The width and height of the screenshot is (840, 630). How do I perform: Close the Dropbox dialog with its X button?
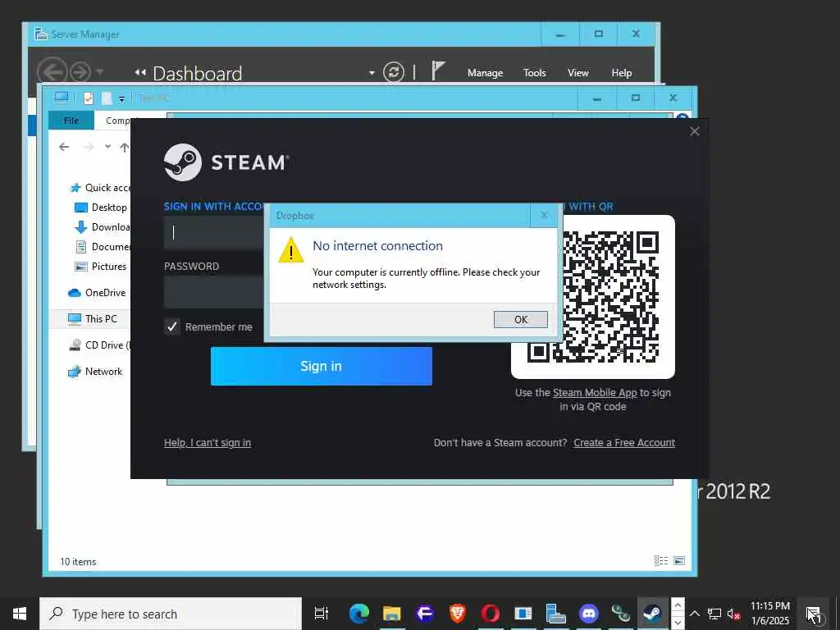point(544,215)
